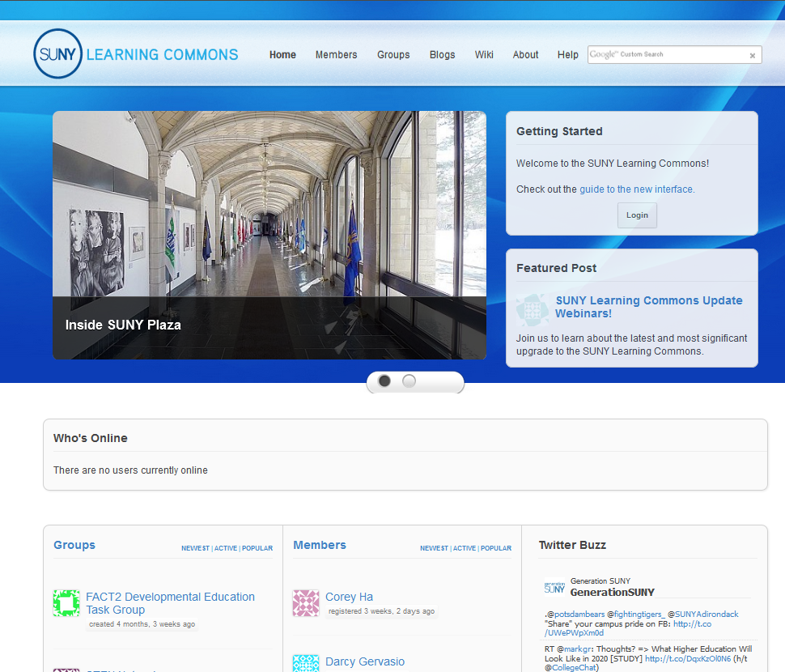The height and width of the screenshot is (672, 785).
Task: View Corey Ha's member profile link
Action: point(349,597)
